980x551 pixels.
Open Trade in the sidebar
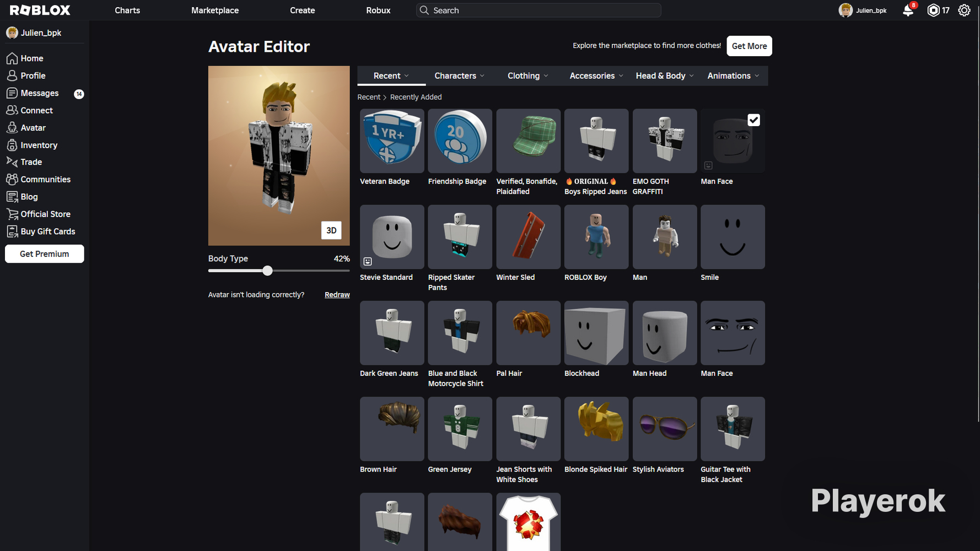pos(31,162)
